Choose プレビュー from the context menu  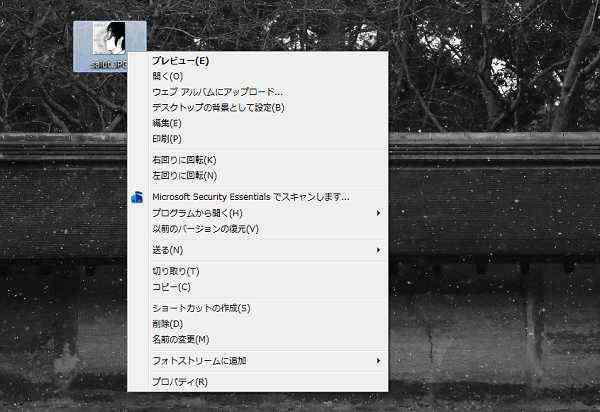click(181, 61)
